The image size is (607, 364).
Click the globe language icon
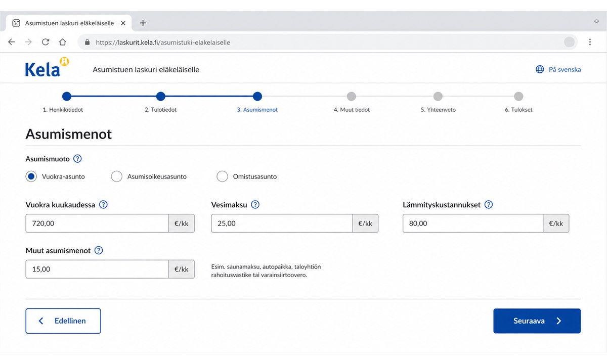pyautogui.click(x=540, y=69)
